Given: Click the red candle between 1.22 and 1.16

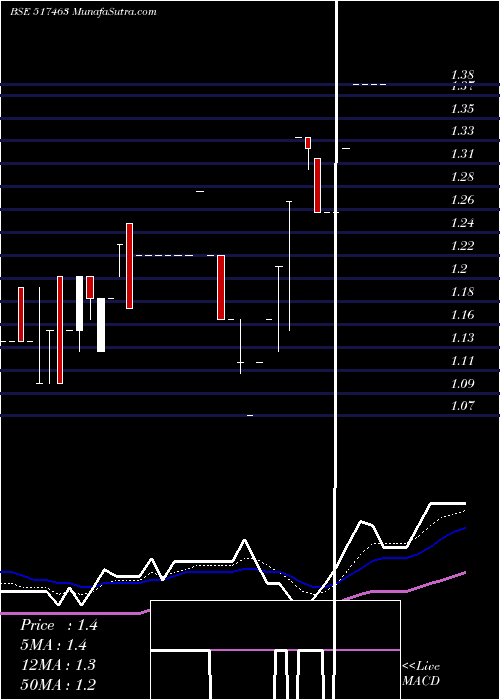Looking at the screenshot, I should pos(221,288).
